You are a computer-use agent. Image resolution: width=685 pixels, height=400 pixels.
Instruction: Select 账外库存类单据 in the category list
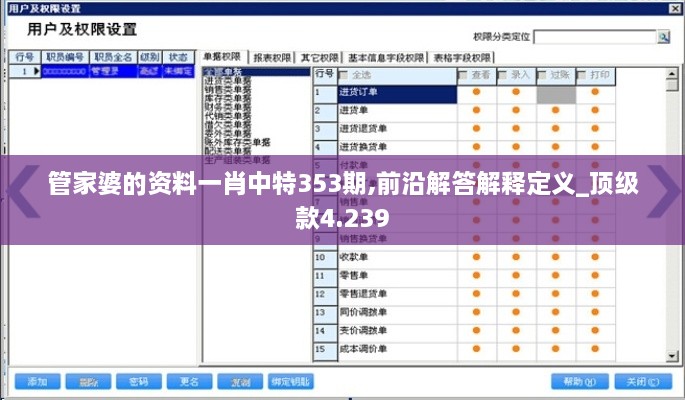pos(237,142)
